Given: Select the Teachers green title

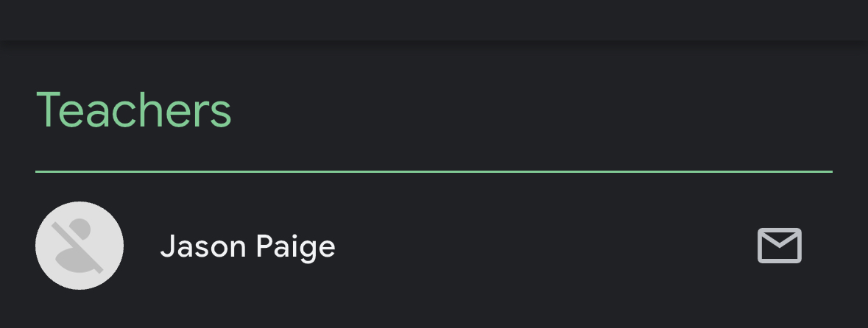Looking at the screenshot, I should (134, 110).
